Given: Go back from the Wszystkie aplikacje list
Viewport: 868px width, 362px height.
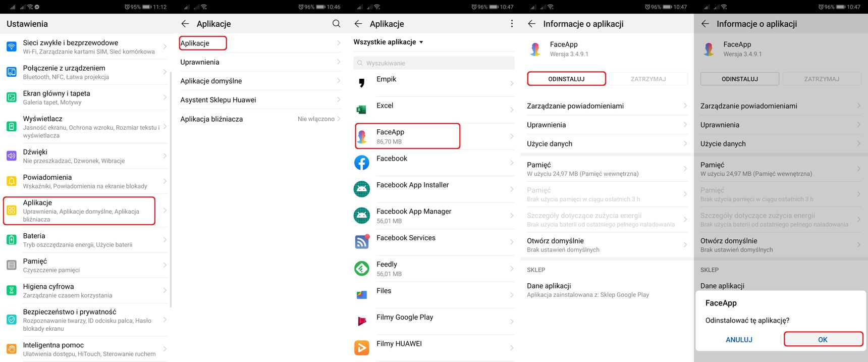Looking at the screenshot, I should 358,24.
